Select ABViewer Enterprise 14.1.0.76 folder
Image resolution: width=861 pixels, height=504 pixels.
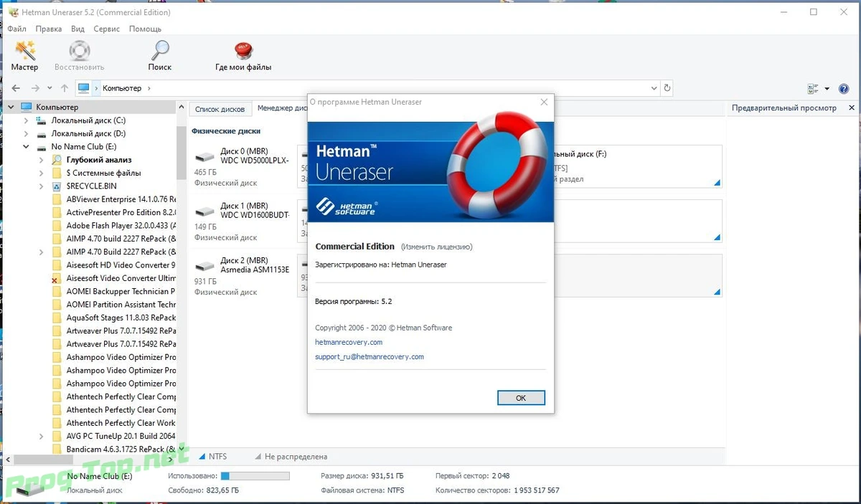pos(121,199)
